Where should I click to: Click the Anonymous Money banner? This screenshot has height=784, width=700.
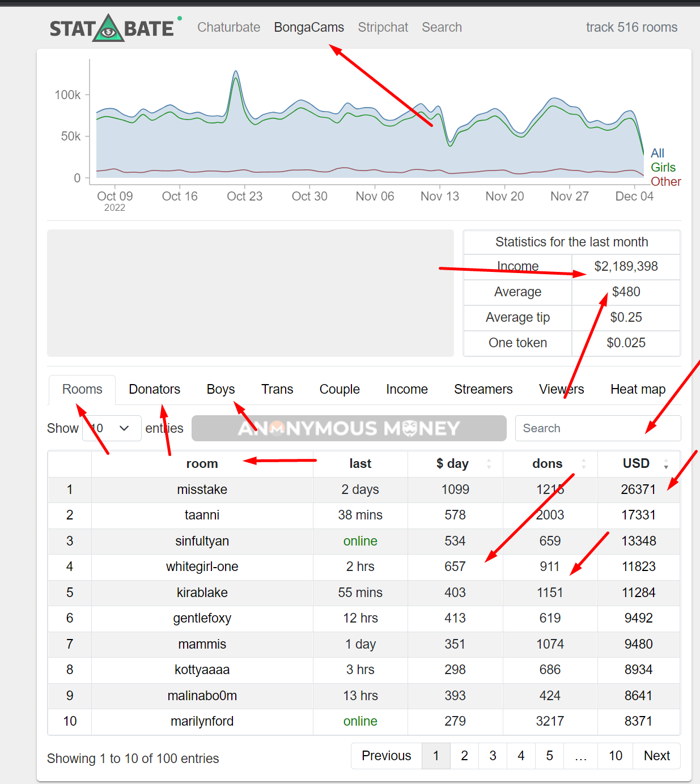349,428
